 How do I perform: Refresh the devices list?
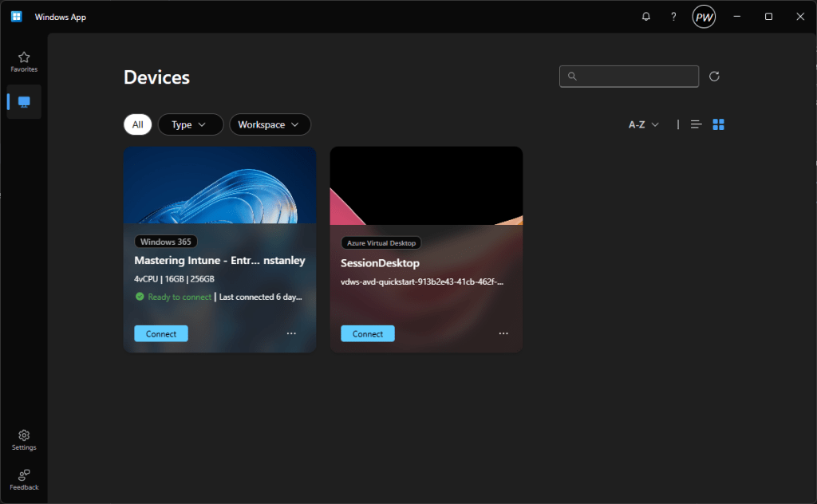click(714, 77)
